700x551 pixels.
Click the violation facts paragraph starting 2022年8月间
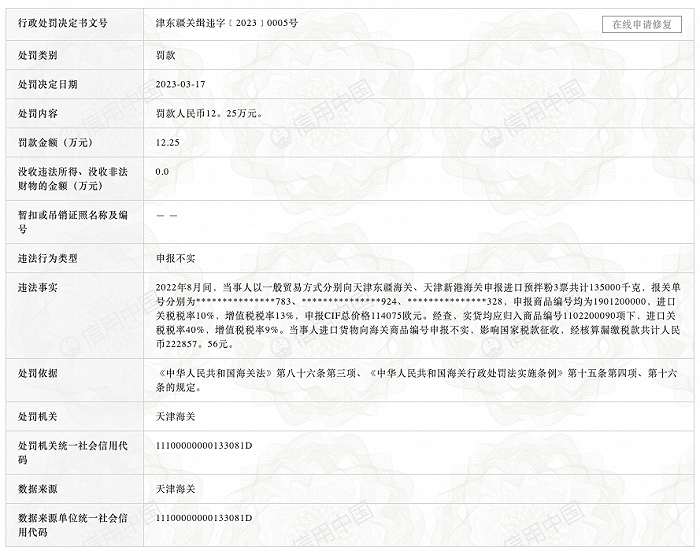(x=418, y=316)
